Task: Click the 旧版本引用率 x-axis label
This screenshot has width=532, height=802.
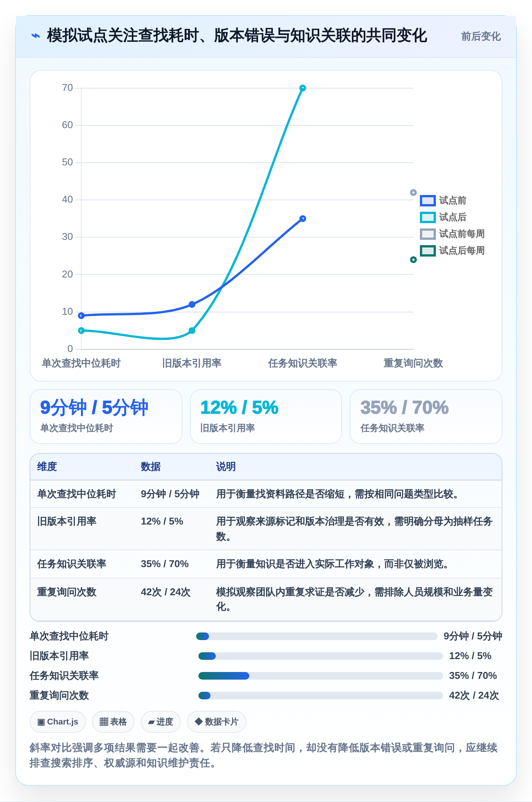Action: pos(192,363)
